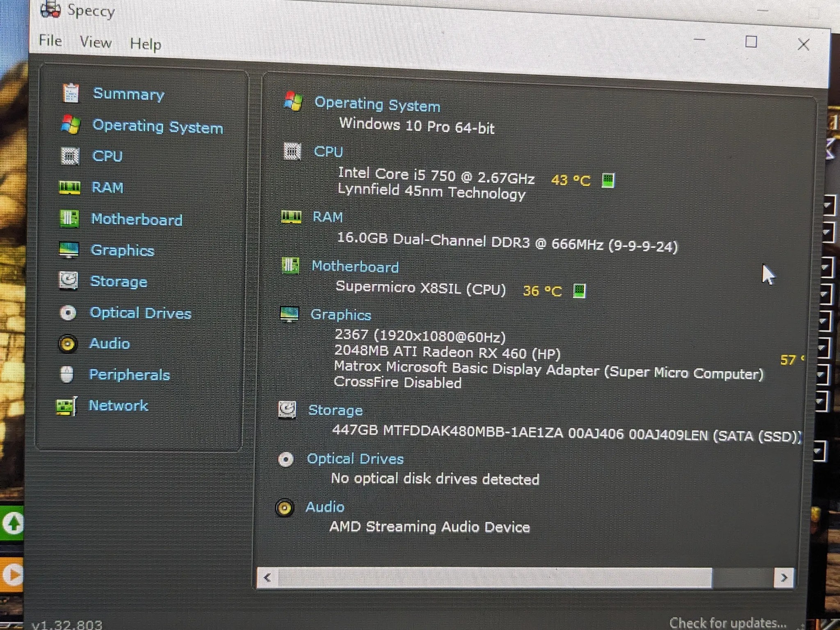This screenshot has height=630, width=840.
Task: Click the green status icon beside 36 °C
Action: (579, 291)
